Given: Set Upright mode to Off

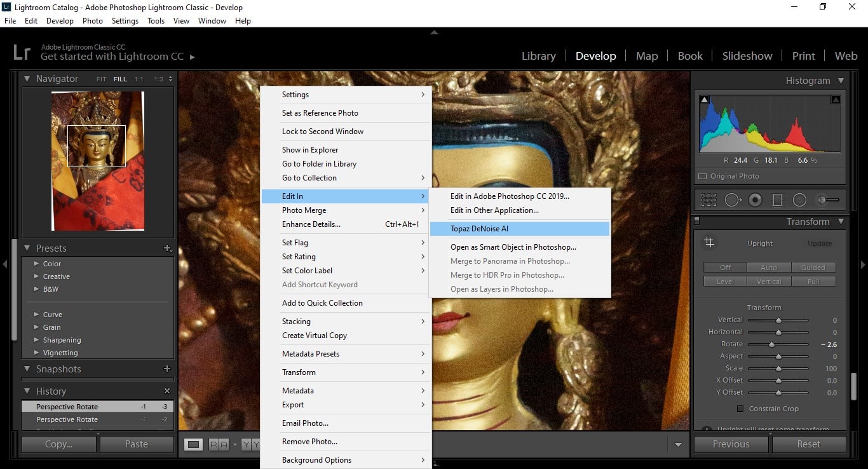Looking at the screenshot, I should (725, 268).
